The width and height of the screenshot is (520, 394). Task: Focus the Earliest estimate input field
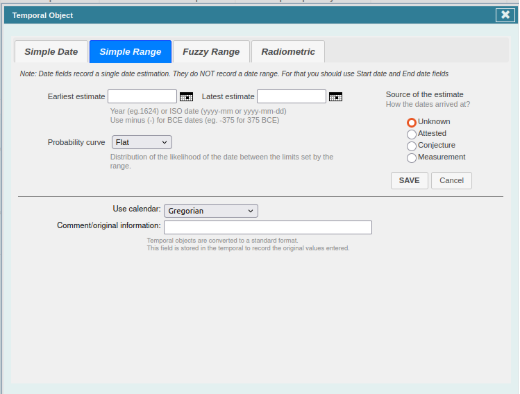tap(142, 96)
